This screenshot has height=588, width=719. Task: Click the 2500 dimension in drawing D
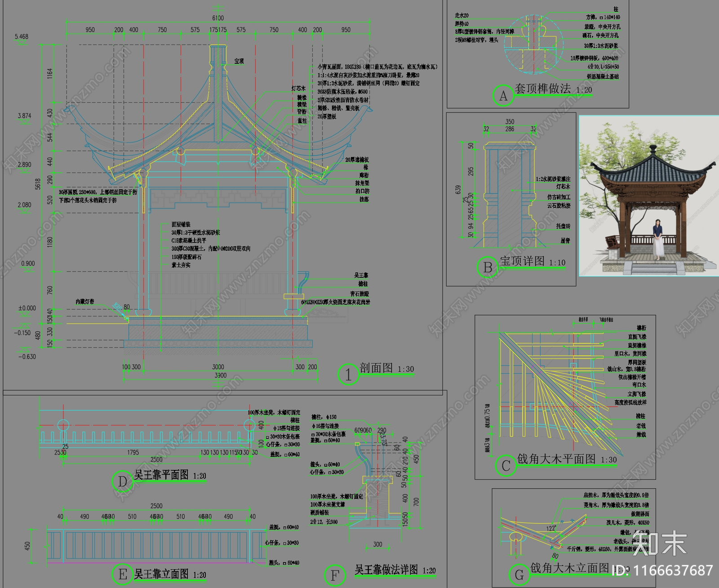(x=156, y=459)
